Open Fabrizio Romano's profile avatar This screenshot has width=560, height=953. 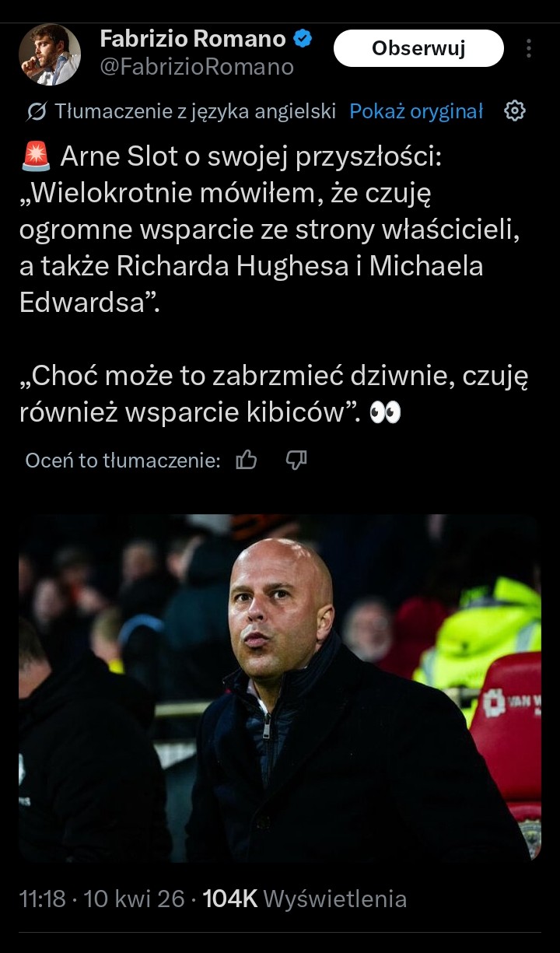[x=50, y=54]
